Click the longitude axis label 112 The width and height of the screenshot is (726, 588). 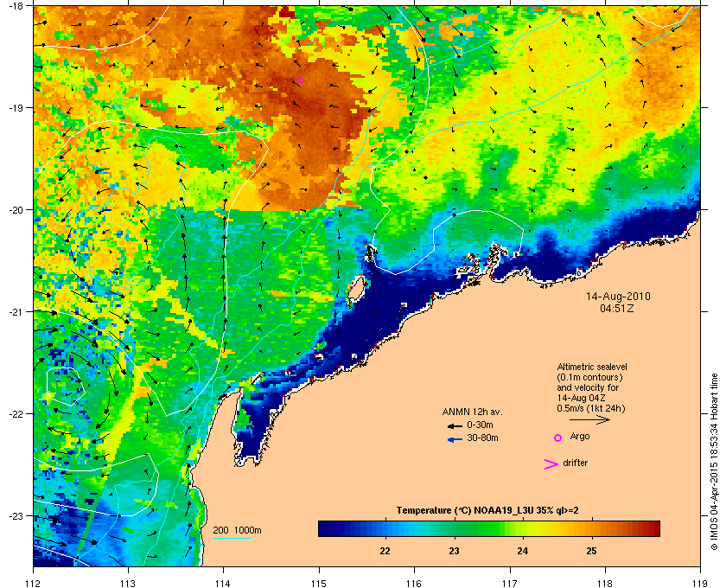34,583
